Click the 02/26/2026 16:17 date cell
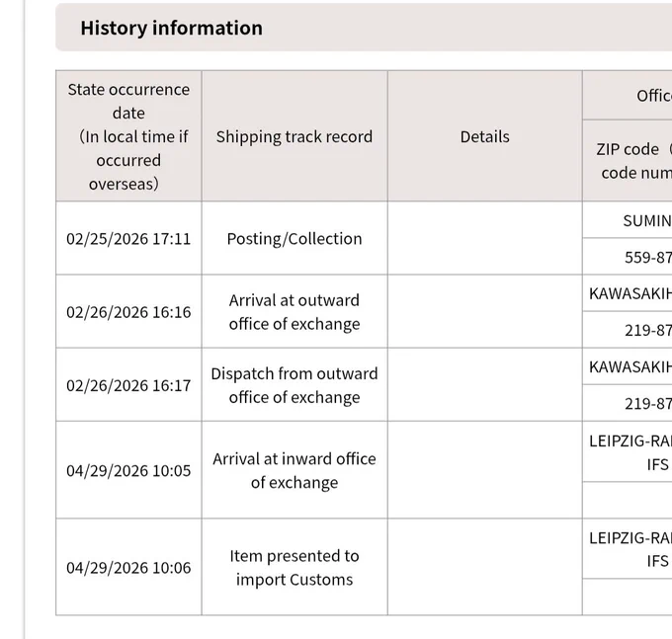This screenshot has width=672, height=639. click(x=128, y=385)
